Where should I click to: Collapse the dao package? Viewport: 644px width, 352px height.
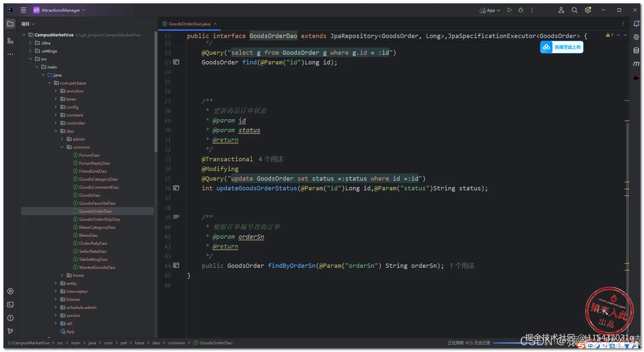(x=56, y=131)
